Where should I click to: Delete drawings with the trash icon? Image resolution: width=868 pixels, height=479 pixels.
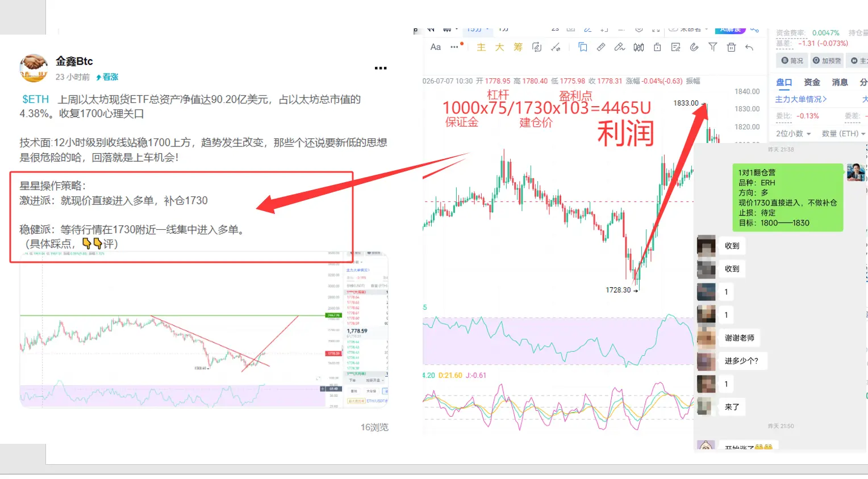tap(731, 47)
